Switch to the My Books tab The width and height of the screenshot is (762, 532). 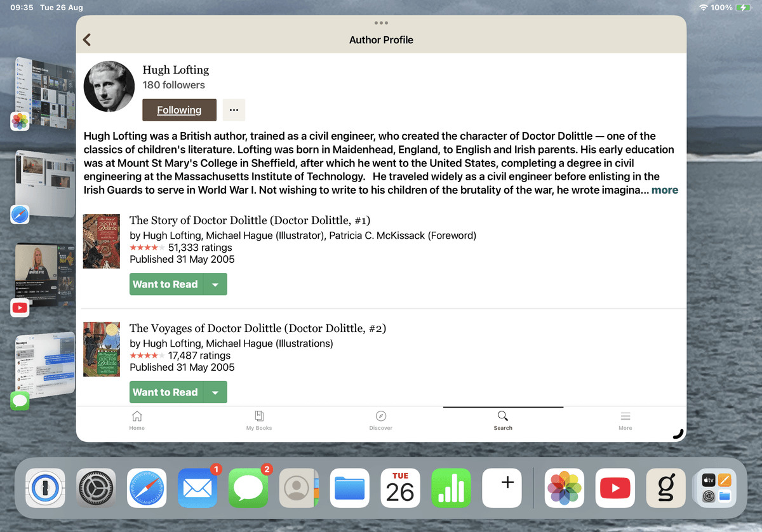pyautogui.click(x=259, y=421)
